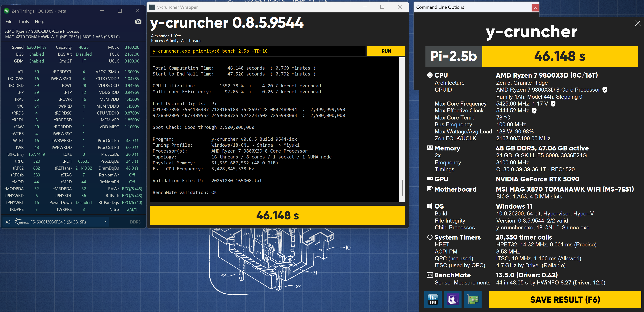Click the tCL value 30
Screen dimensions: 644x312
click(36, 72)
